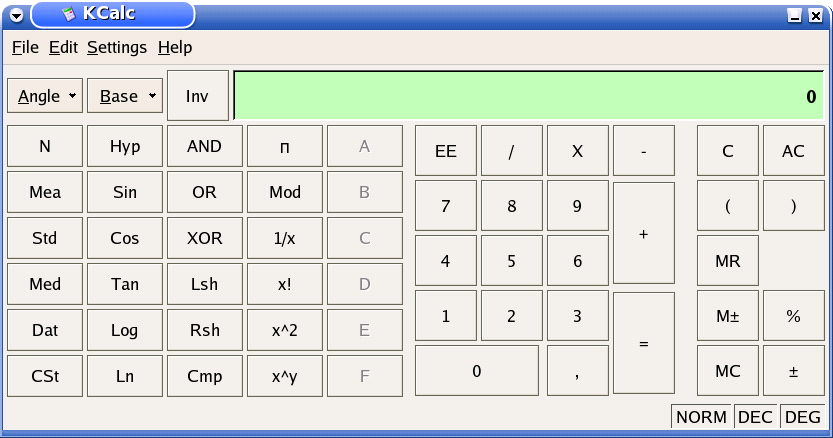Click the MC memory clear button
Screen dimensions: 833x438
[x=728, y=370]
